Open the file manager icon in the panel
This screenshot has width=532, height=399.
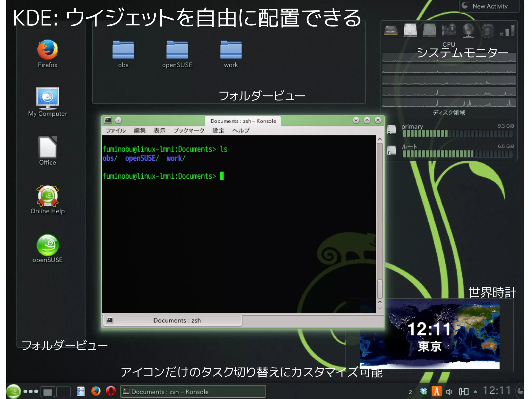[81, 391]
